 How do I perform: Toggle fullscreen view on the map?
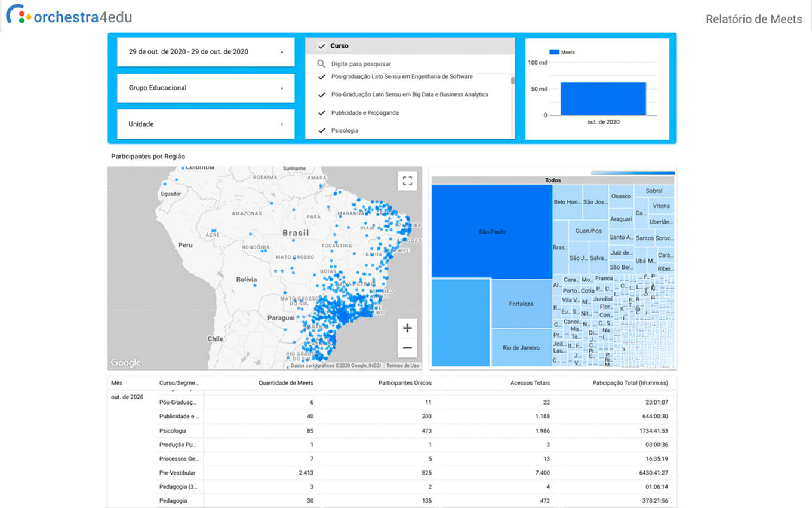(x=407, y=181)
